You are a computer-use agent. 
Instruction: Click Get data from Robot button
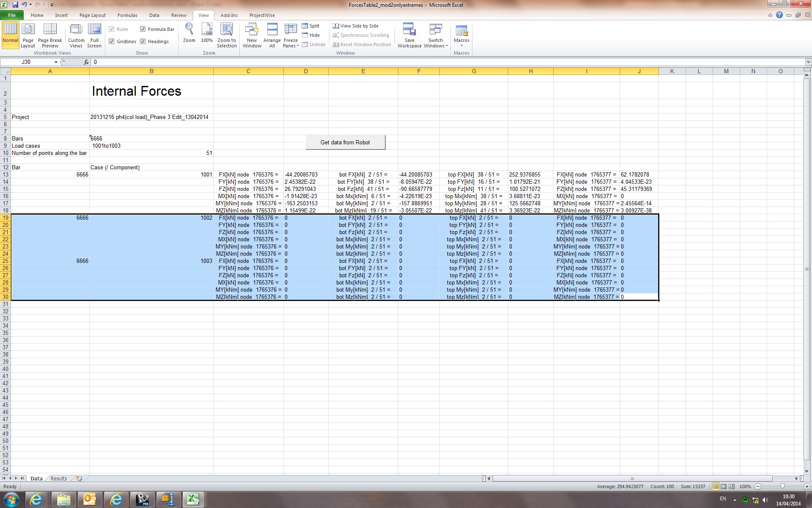[x=346, y=142]
